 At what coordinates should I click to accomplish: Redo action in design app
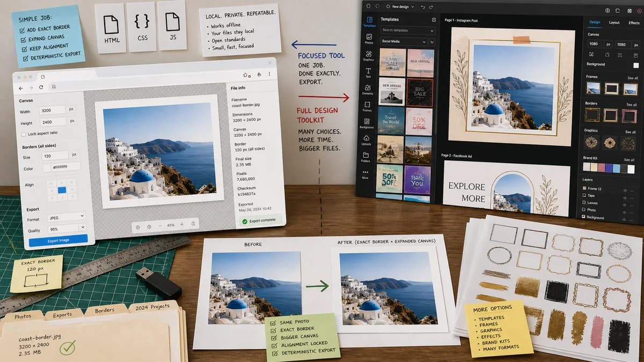click(431, 7)
